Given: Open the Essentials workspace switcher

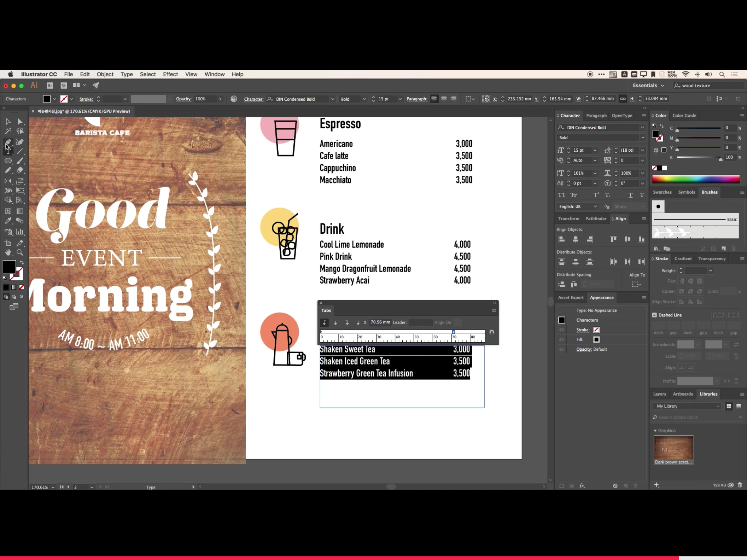Looking at the screenshot, I should pyautogui.click(x=648, y=86).
